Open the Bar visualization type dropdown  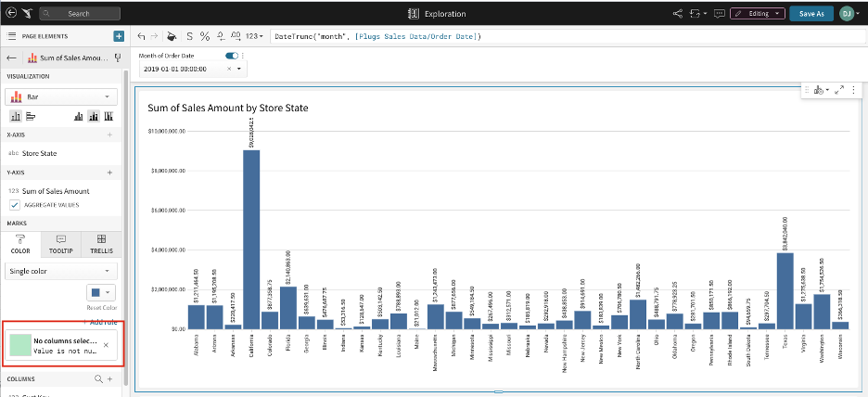coord(61,96)
